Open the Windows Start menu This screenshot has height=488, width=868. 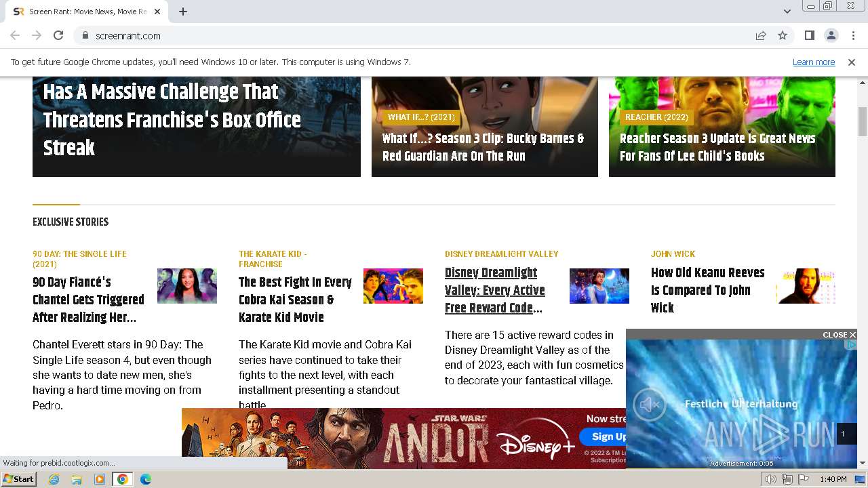click(x=19, y=479)
